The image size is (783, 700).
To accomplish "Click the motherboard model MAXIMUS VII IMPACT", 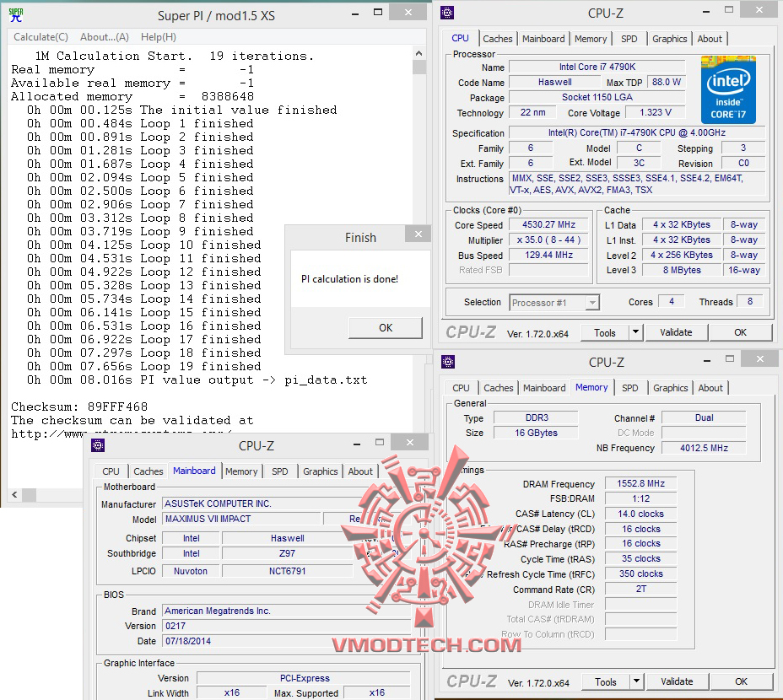I will click(242, 519).
